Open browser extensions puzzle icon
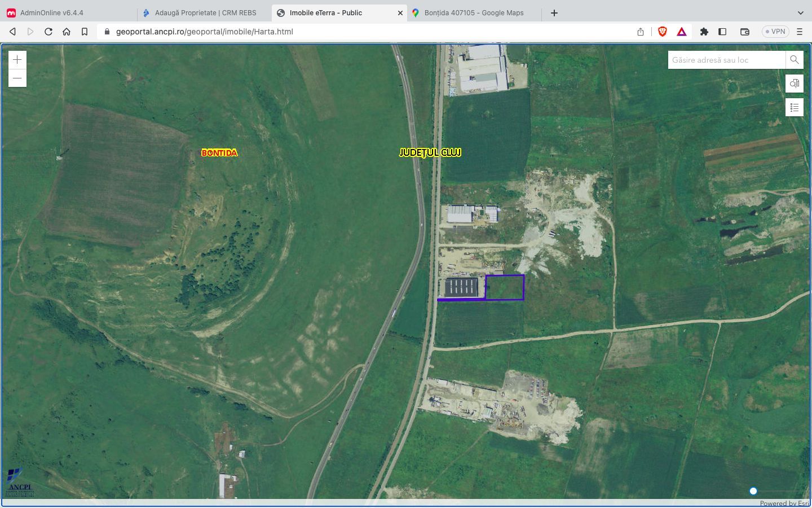 (x=704, y=32)
